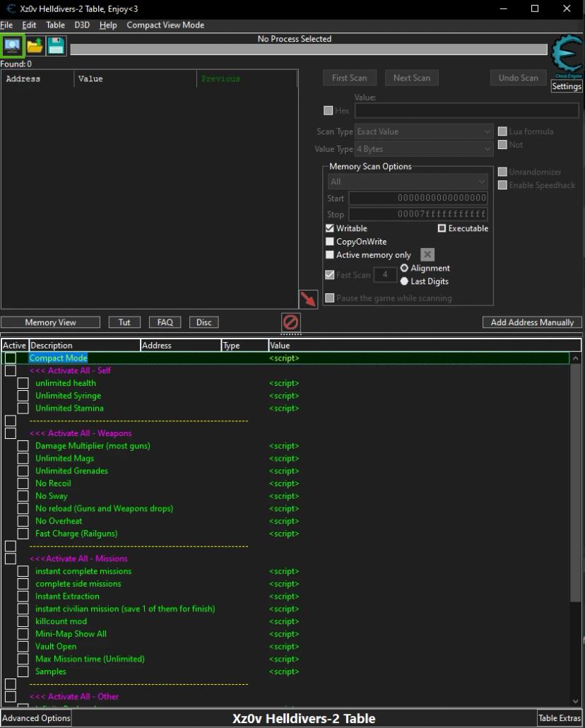This screenshot has height=728, width=585.
Task: Enable Active memory only checkbox
Action: (x=330, y=254)
